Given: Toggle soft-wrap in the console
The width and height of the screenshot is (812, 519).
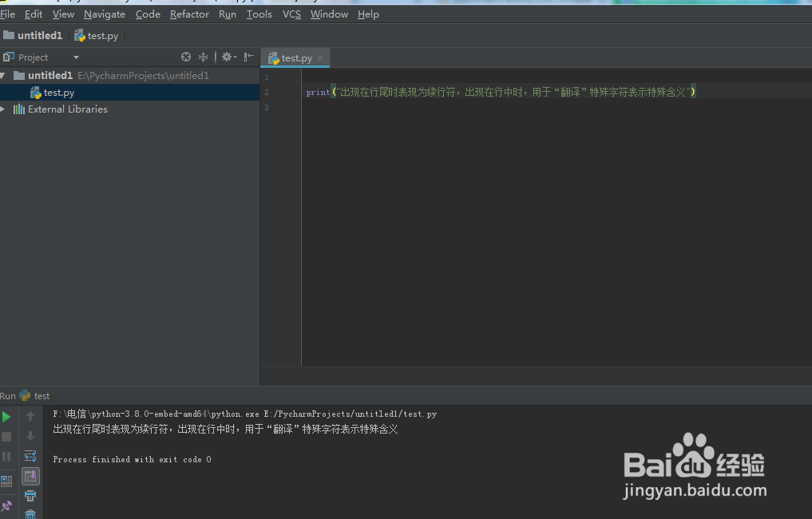Looking at the screenshot, I should (30, 456).
